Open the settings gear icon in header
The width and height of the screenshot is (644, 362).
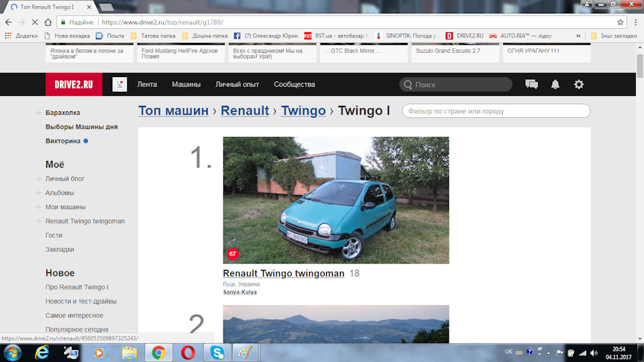click(x=579, y=84)
